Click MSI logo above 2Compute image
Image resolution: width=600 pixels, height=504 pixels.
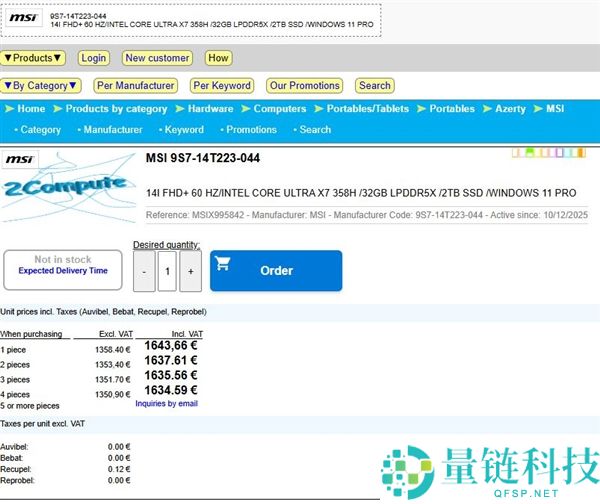20,159
